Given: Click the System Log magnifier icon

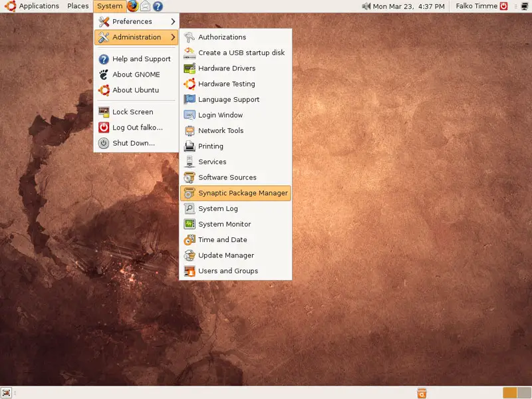Looking at the screenshot, I should [x=190, y=209].
